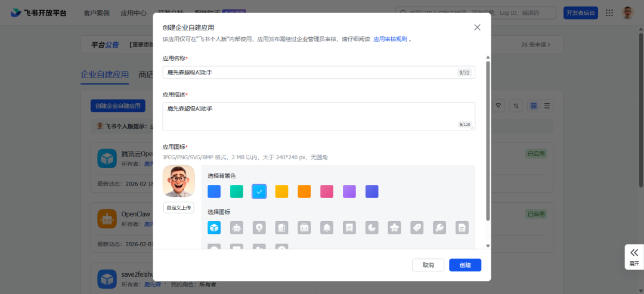Select the bookmark checkmark app icon
This screenshot has height=294, width=644.
[349, 227]
